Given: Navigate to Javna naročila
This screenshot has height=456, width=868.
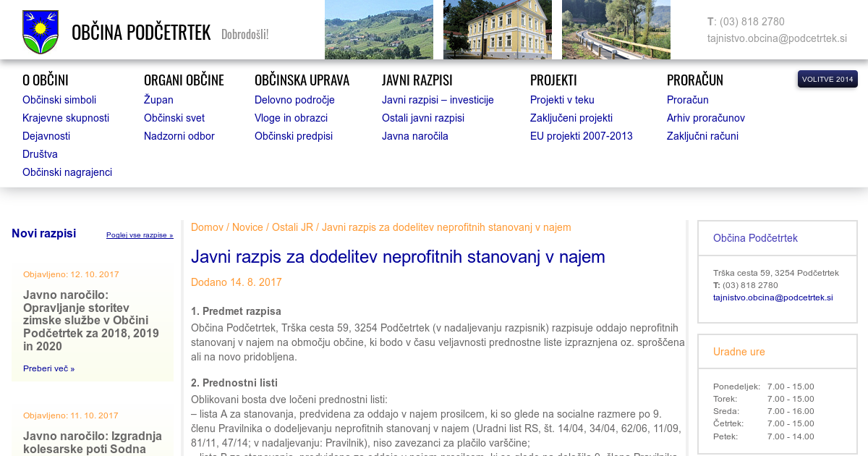Looking at the screenshot, I should point(415,136).
